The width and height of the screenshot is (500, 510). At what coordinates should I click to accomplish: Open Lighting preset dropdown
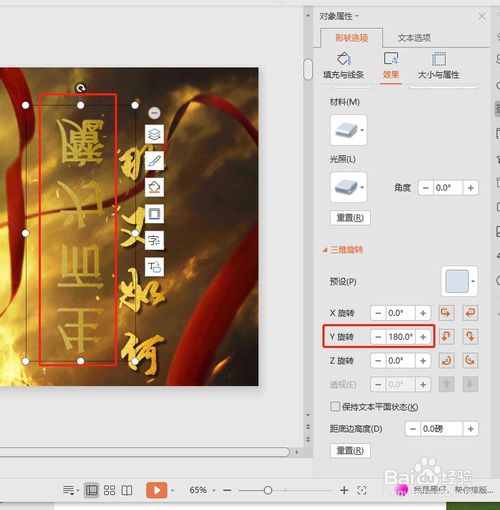tap(349, 187)
